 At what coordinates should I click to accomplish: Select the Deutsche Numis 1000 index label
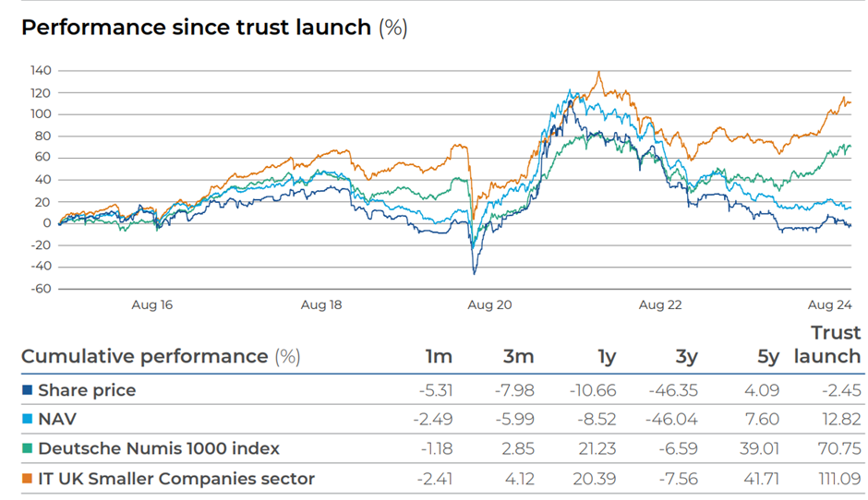(x=159, y=448)
